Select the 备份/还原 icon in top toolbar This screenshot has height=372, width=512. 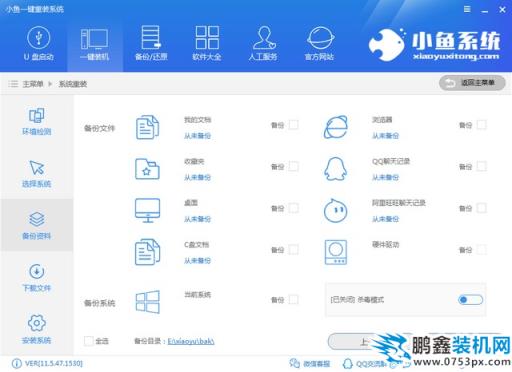(x=151, y=44)
